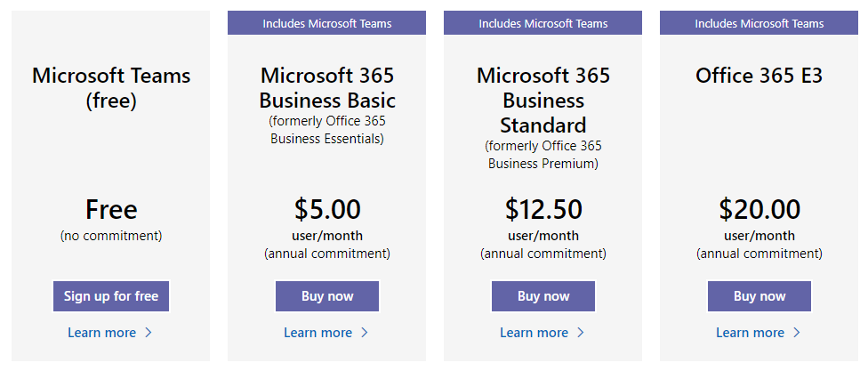This screenshot has width=868, height=371.
Task: Select the Microsoft 365 Business Basic heading
Action: [327, 87]
